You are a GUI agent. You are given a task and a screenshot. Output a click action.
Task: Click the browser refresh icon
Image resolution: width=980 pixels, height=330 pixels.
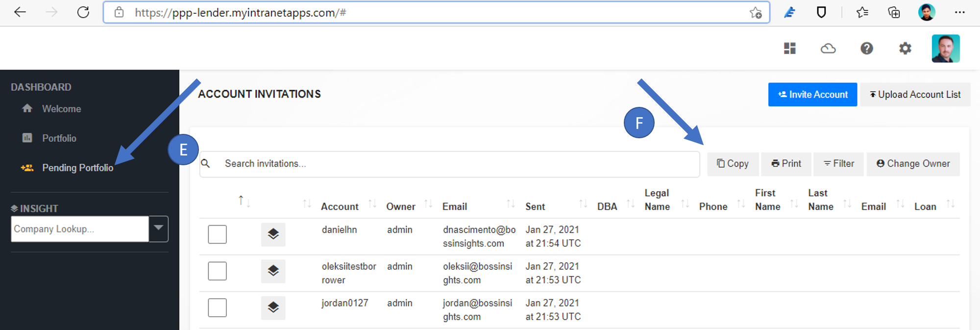click(x=83, y=12)
